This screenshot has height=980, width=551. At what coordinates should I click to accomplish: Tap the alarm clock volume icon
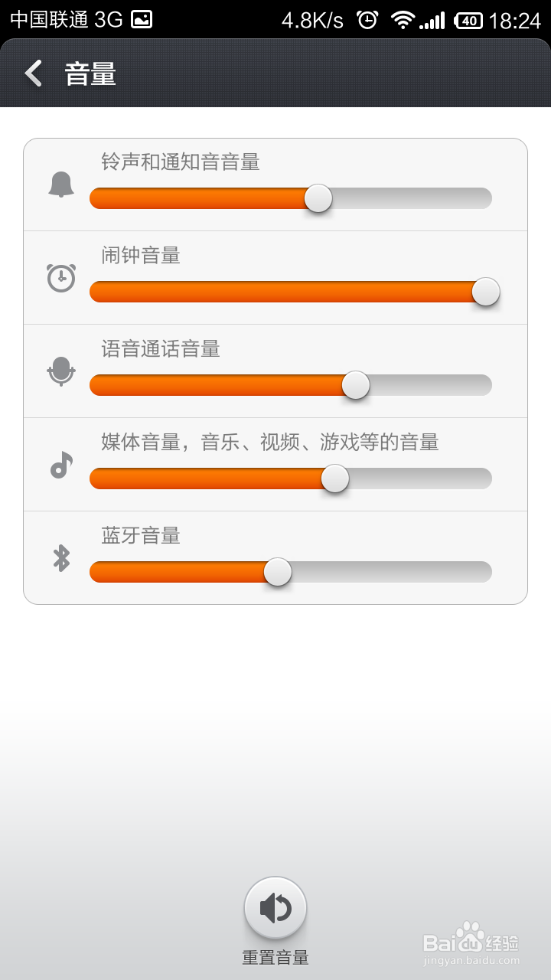tap(61, 277)
